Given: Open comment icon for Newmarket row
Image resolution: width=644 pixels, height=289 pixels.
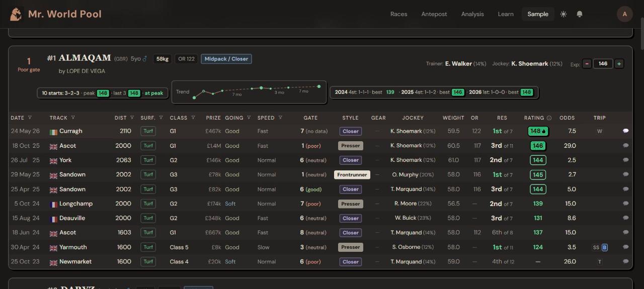Looking at the screenshot, I should click(x=626, y=261).
